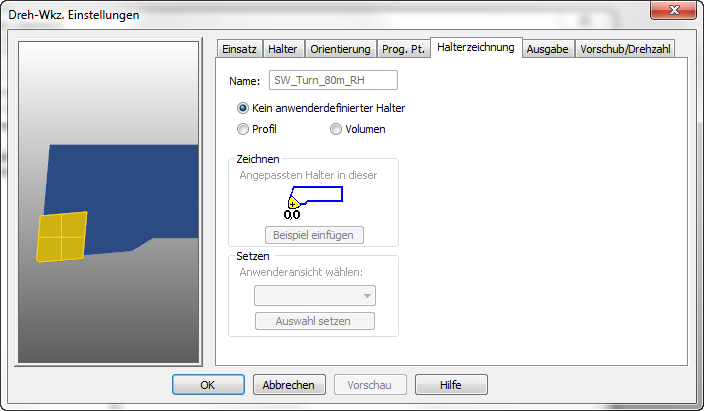Confirm settings with the OK button

click(208, 385)
